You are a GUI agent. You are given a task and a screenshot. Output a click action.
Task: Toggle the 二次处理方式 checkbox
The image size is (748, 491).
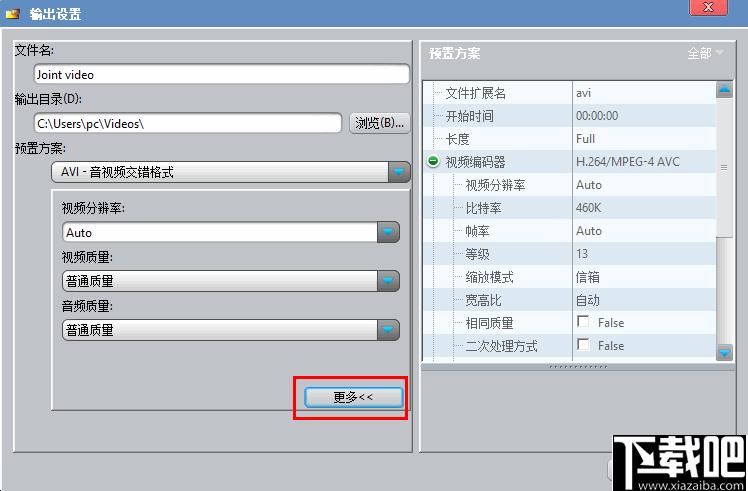583,344
